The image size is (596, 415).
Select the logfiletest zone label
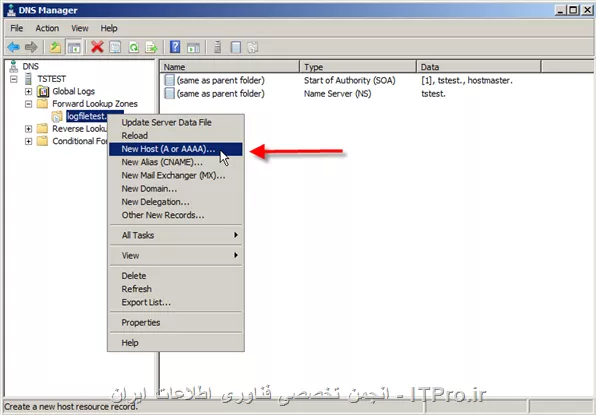87,116
